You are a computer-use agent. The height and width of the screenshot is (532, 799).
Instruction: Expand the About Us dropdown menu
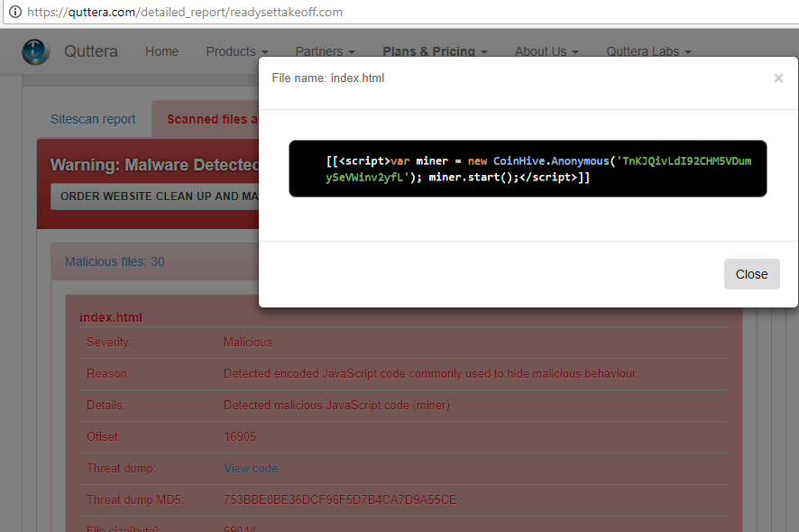546,51
